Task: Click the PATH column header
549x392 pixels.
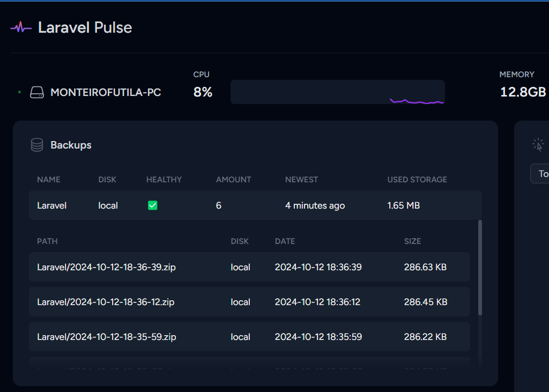Action: coord(47,241)
